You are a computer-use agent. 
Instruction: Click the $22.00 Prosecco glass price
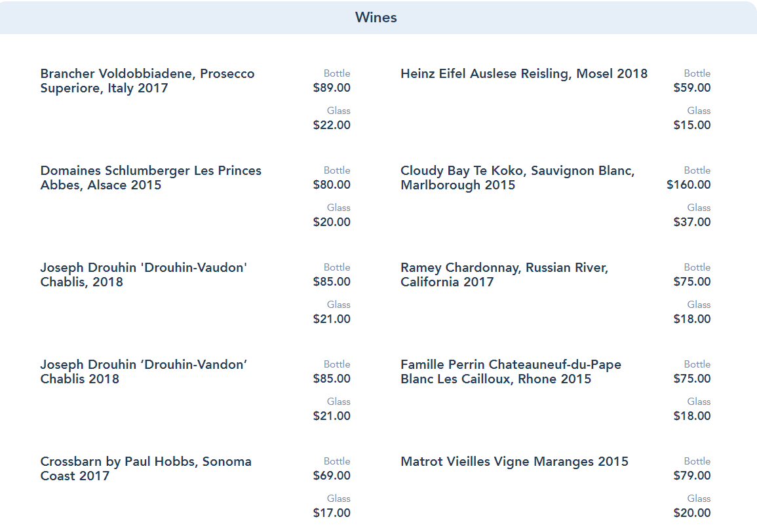332,125
